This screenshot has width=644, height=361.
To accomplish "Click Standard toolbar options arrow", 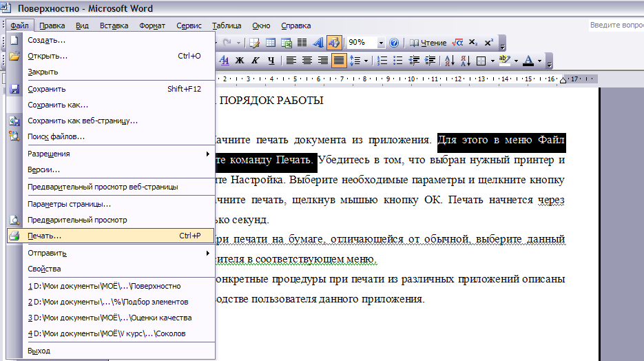I will point(503,43).
